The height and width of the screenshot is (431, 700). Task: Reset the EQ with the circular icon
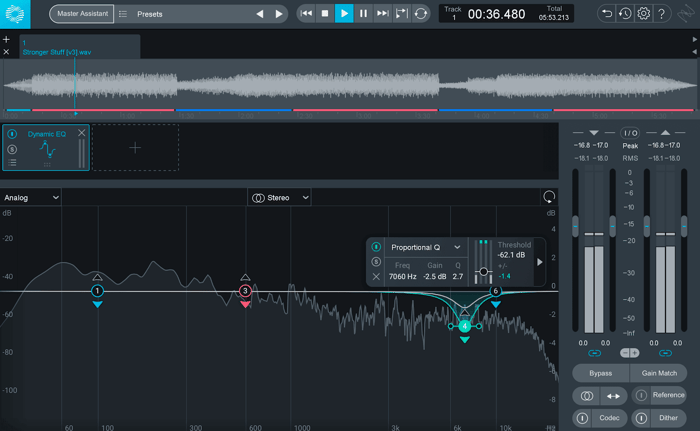[x=549, y=197]
